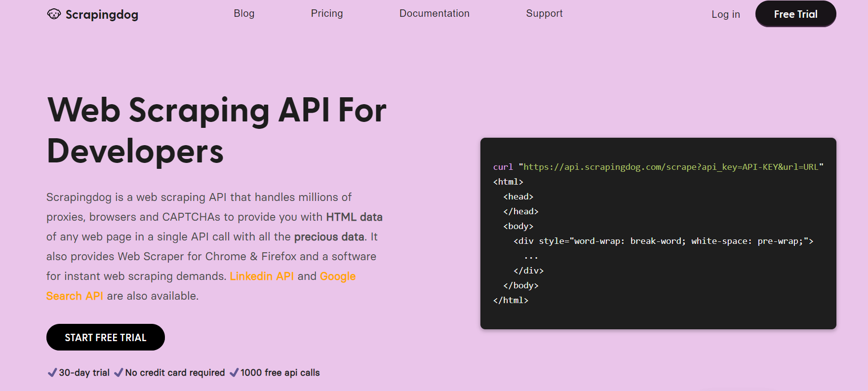Select Support in the top navigation
This screenshot has height=391, width=868.
[x=544, y=13]
